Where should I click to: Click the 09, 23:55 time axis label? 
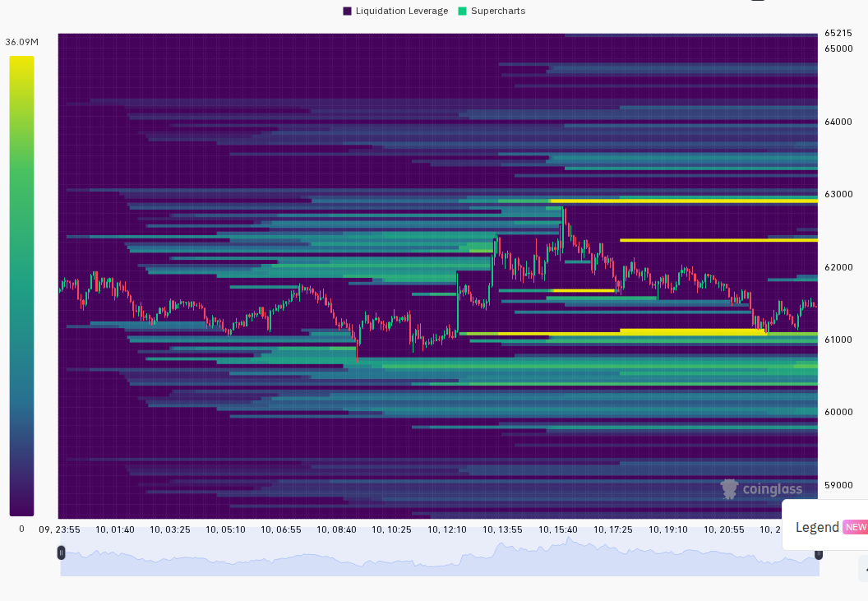(59, 529)
